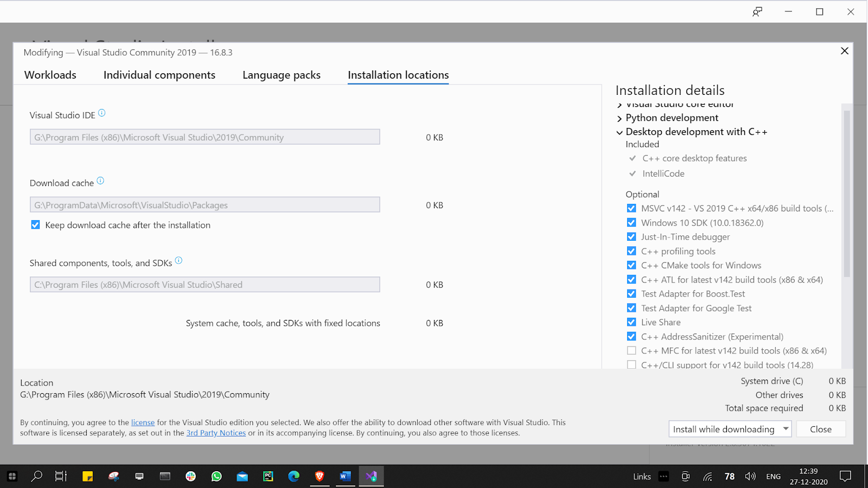868x488 pixels.
Task: Click the info icon beside Visual Studio IDE
Action: pos(101,113)
